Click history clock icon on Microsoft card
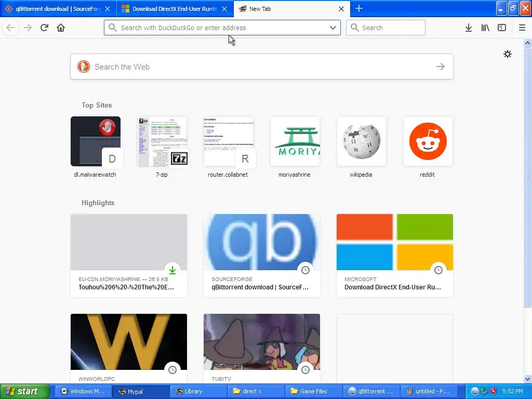 point(438,270)
